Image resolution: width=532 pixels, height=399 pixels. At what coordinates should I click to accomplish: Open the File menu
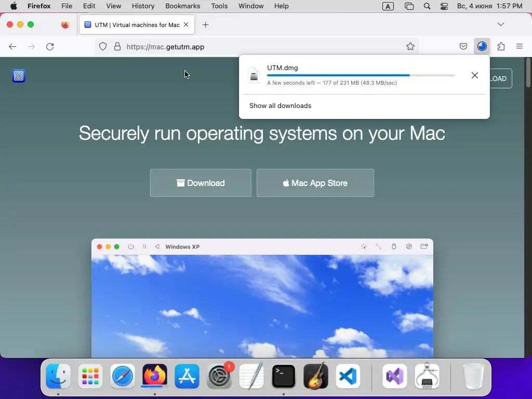pos(67,6)
